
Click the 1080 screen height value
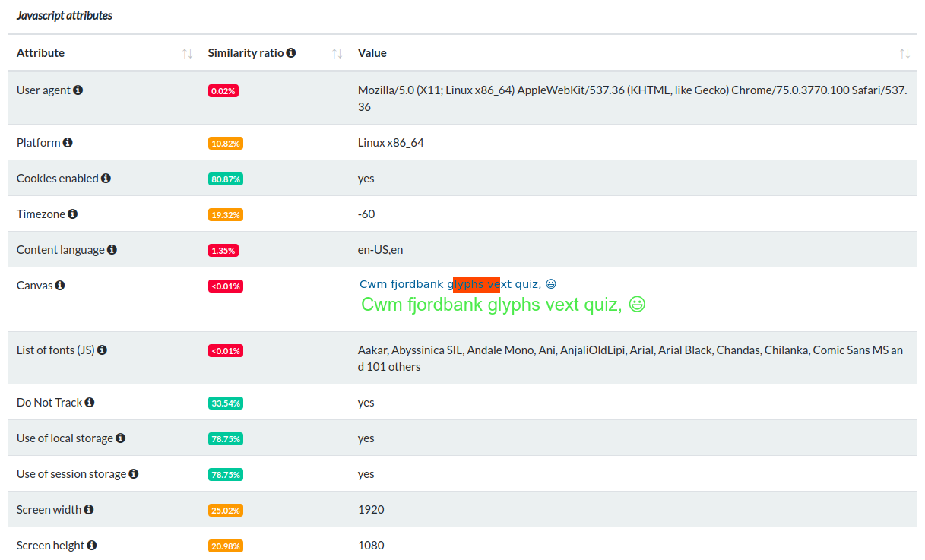click(x=371, y=545)
